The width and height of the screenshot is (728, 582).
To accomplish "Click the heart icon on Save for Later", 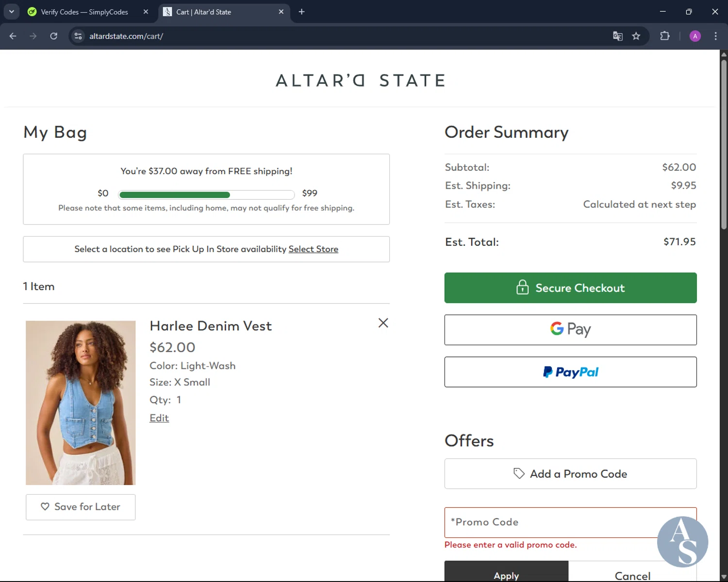I will click(x=45, y=506).
